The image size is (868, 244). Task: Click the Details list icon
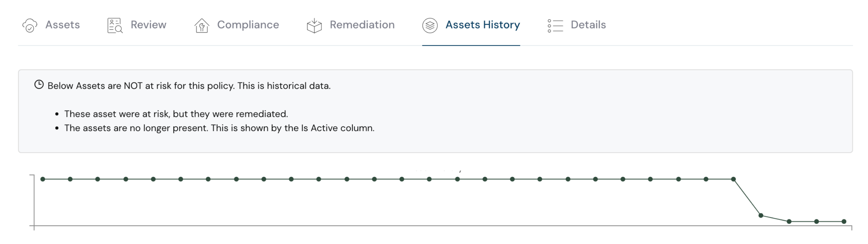[555, 25]
